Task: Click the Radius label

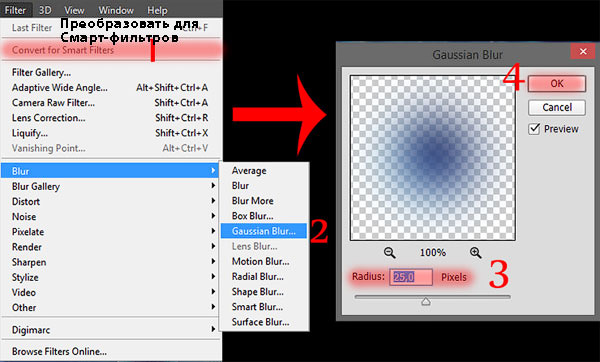Action: 368,276
